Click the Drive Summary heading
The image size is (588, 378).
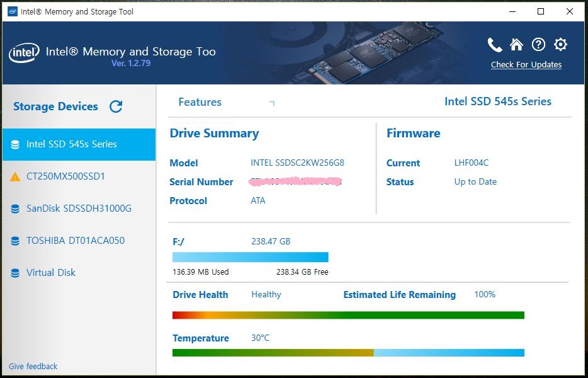[214, 134]
